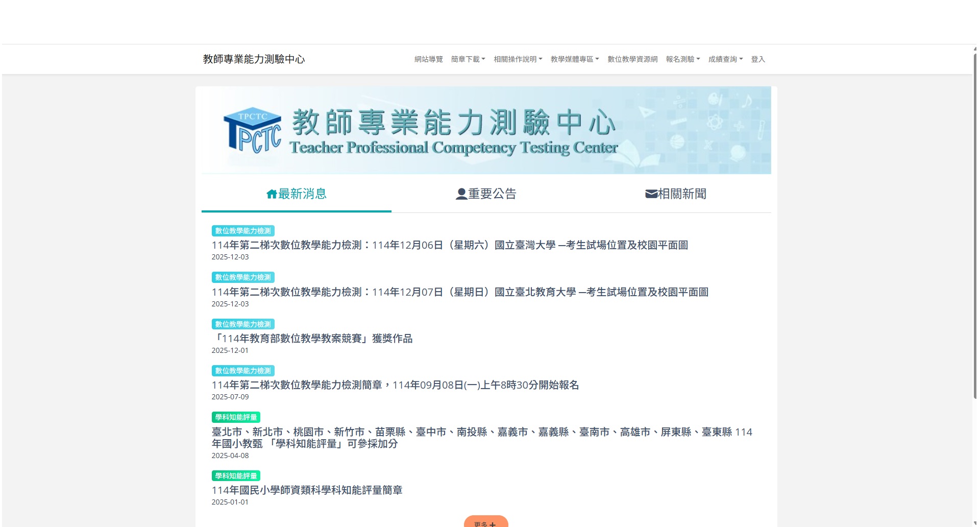Open 數位教學資源網 navigation link
980x527 pixels.
point(632,59)
